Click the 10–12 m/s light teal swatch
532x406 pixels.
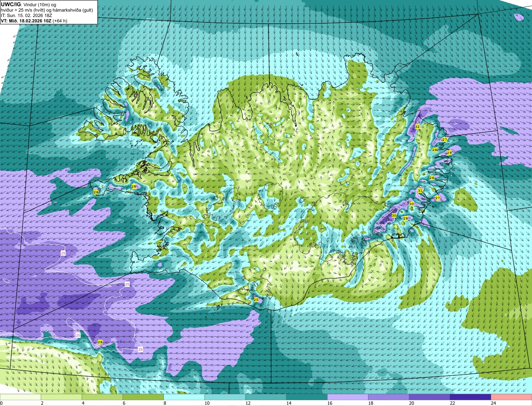(225, 397)
